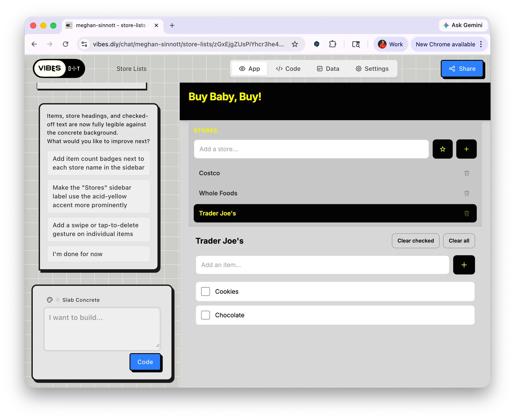Bookmark this page with the address bar star
This screenshot has width=515, height=420.
pyautogui.click(x=295, y=44)
